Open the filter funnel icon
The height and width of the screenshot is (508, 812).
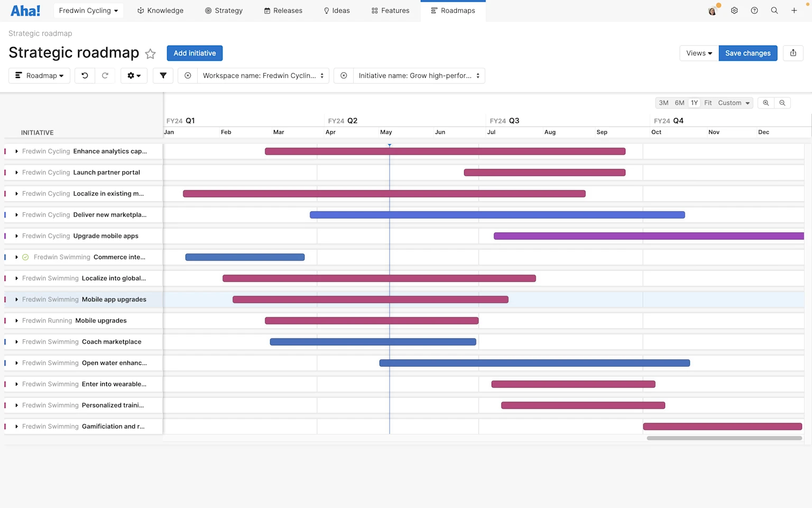click(x=163, y=76)
